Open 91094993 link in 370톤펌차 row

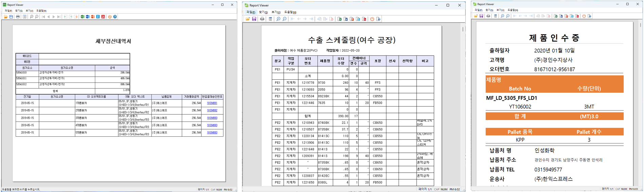pos(212,118)
